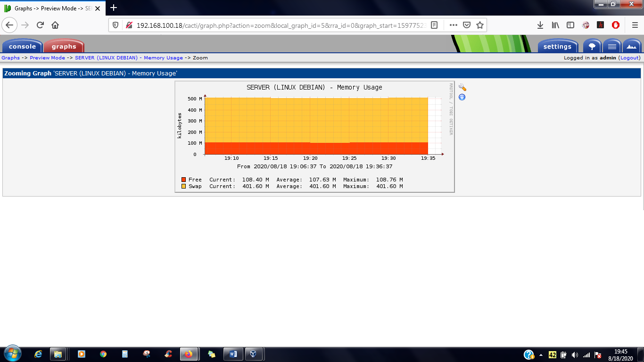Viewport: 644px width, 362px height.
Task: Open the settings tab
Action: [557, 46]
